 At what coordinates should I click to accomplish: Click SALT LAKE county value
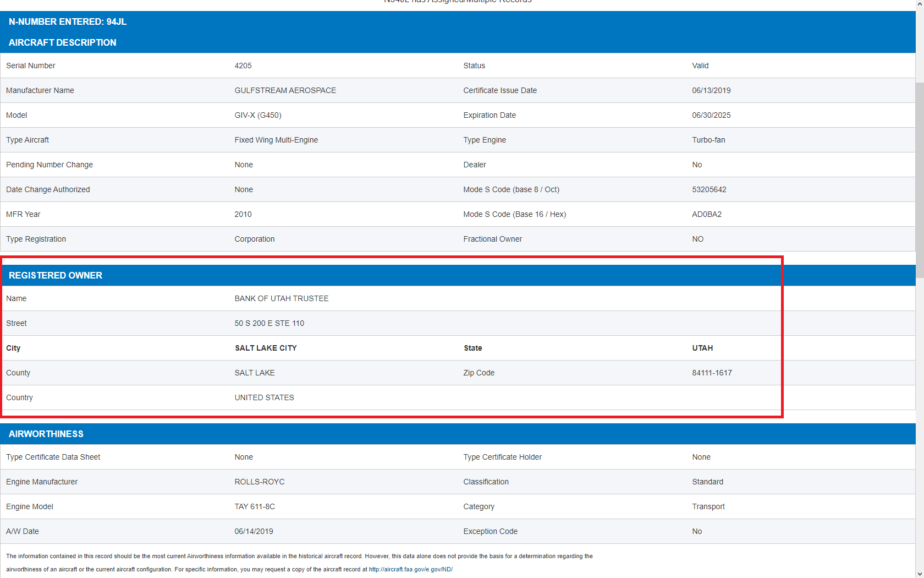[255, 373]
